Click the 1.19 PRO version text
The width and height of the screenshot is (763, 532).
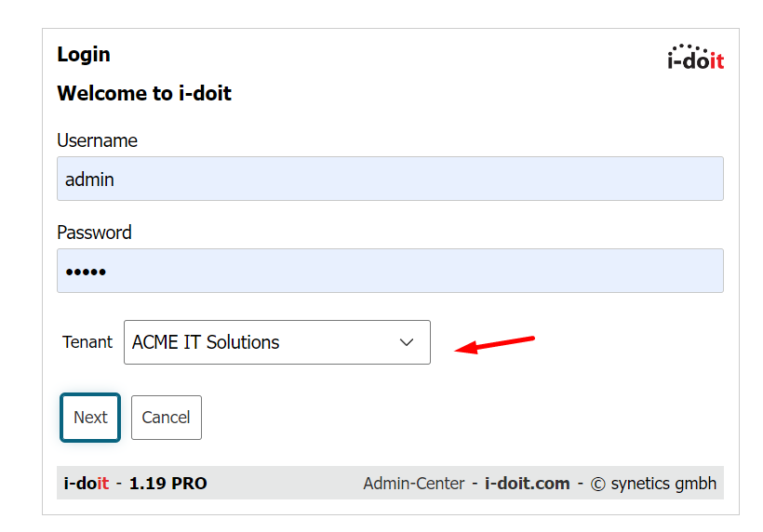(x=167, y=484)
